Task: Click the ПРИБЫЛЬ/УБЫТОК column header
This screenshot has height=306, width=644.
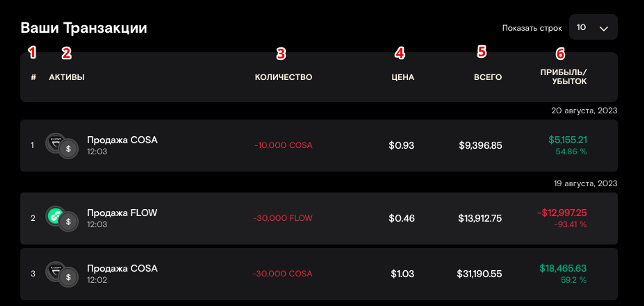Action: pyautogui.click(x=563, y=77)
